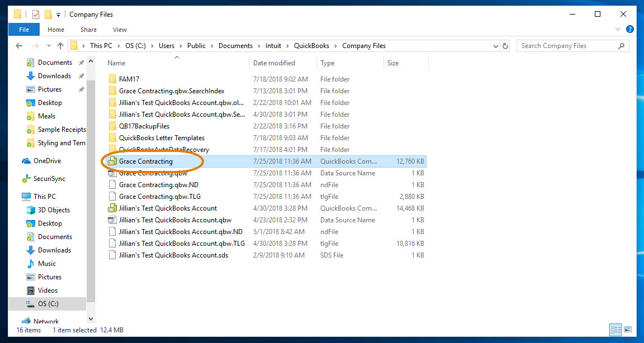Expand chevron after Public in path
Viewport: 644px width, 343px height.
[212, 46]
